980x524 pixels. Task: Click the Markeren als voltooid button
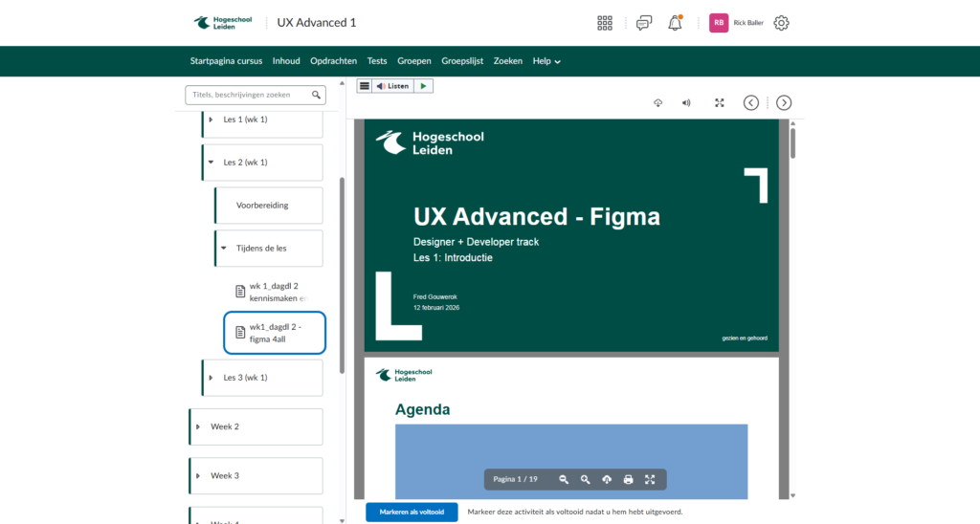click(412, 512)
